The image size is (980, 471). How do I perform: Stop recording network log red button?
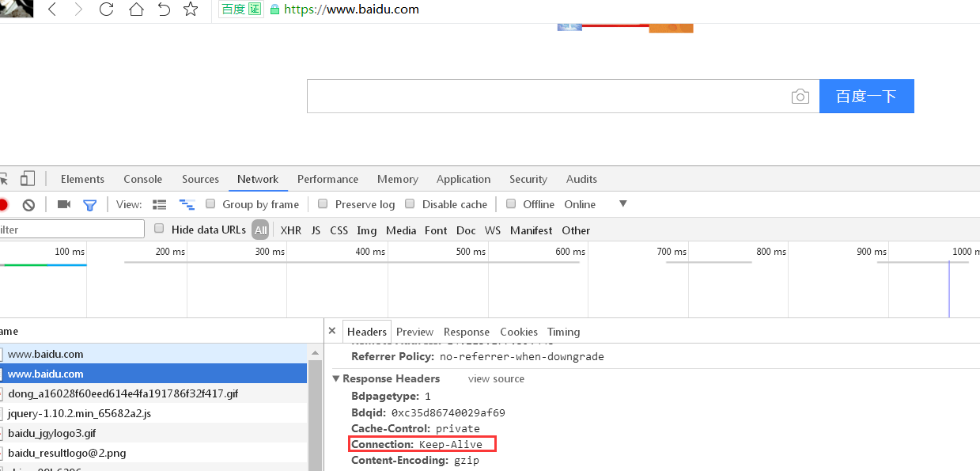click(x=3, y=204)
